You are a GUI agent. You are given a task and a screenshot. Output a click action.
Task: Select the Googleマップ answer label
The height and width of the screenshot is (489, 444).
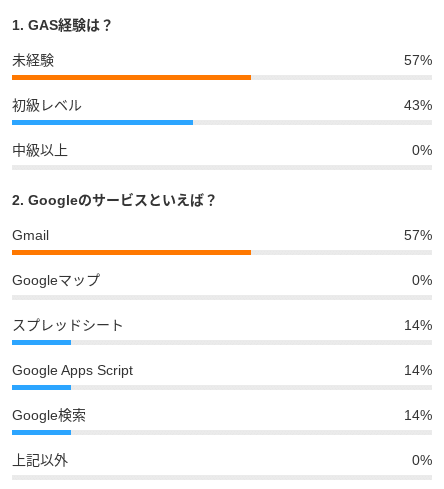click(56, 280)
